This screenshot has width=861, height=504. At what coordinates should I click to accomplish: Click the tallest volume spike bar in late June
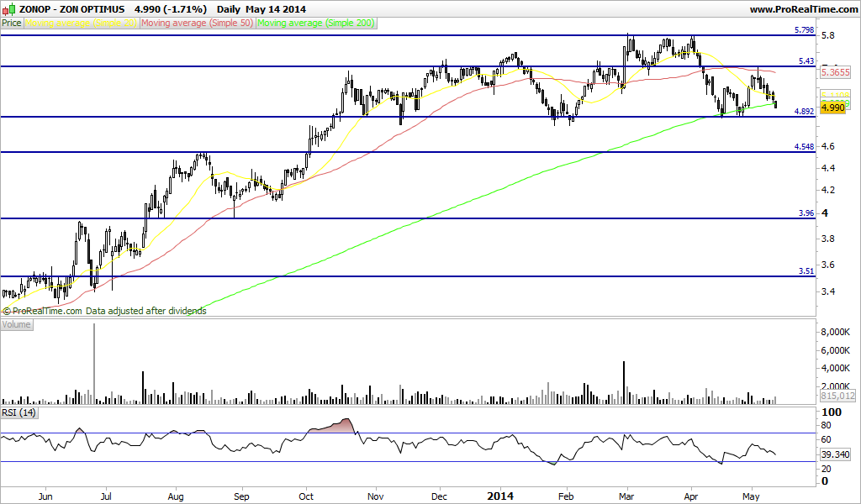(x=94, y=364)
